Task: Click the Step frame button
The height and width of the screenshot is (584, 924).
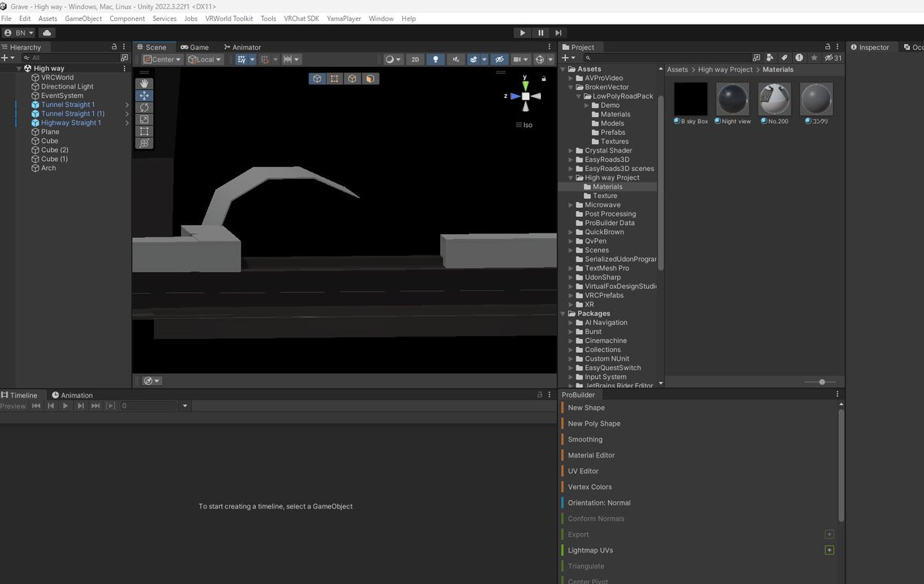Action: [558, 33]
